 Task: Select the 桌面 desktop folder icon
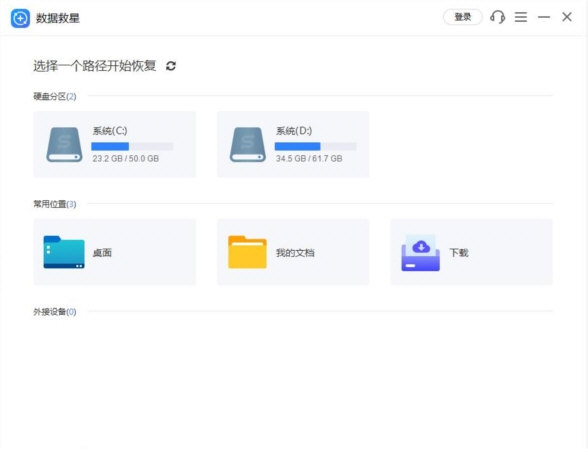tap(64, 252)
